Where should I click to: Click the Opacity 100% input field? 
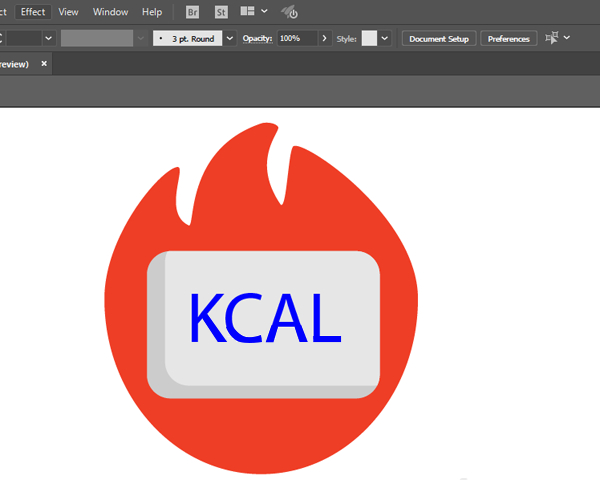pos(297,38)
